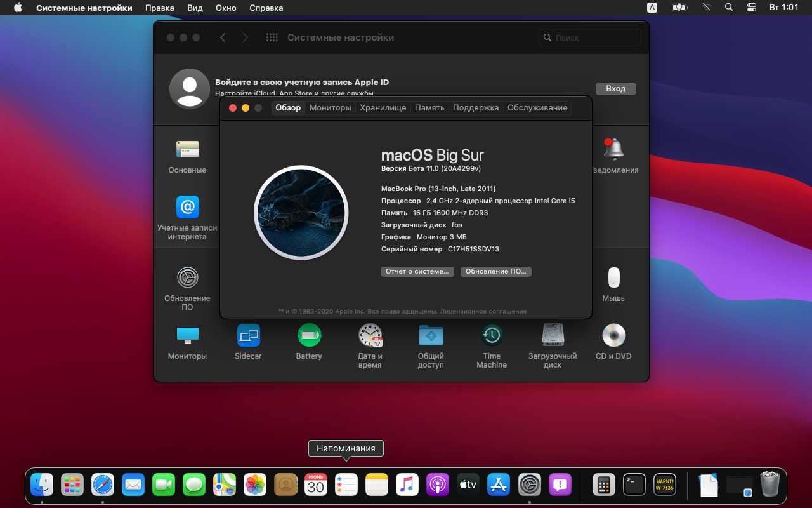This screenshot has width=812, height=508.
Task: Open Console warning app in Dock
Action: [665, 485]
